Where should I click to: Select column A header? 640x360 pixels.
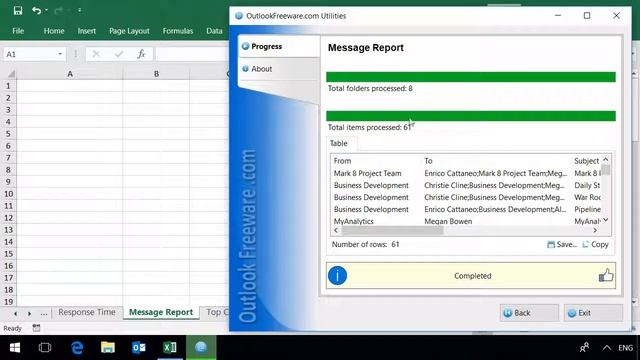pos(70,74)
